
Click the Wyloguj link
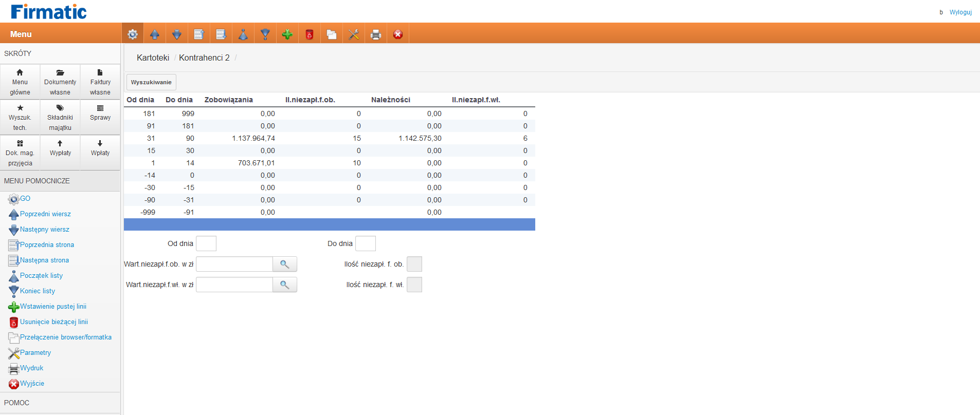pos(960,12)
